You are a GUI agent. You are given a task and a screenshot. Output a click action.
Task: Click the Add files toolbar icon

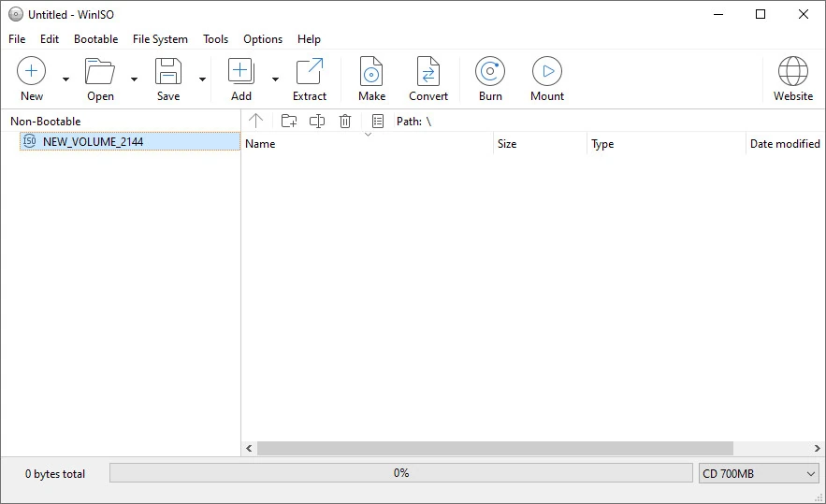click(x=241, y=71)
